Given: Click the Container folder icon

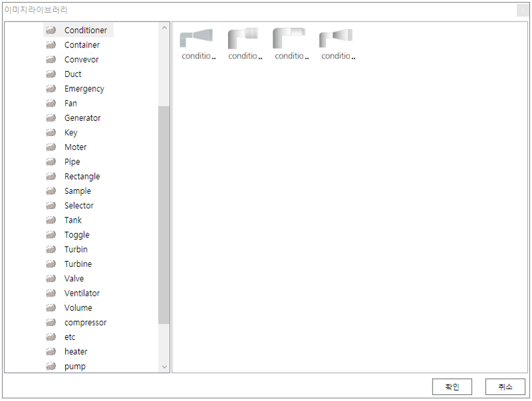Looking at the screenshot, I should point(51,45).
